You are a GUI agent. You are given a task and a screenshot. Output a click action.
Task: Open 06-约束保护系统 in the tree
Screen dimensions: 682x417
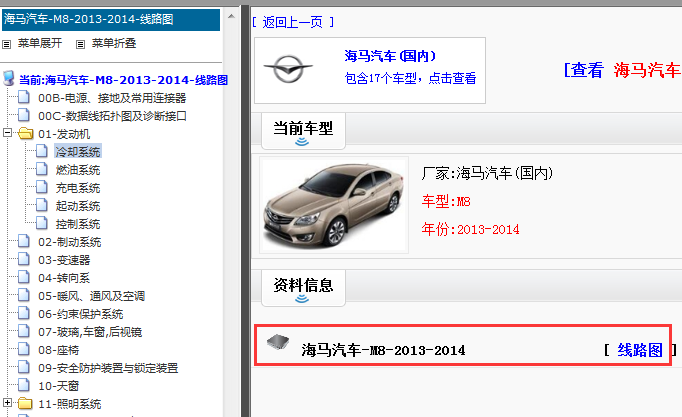[80, 314]
